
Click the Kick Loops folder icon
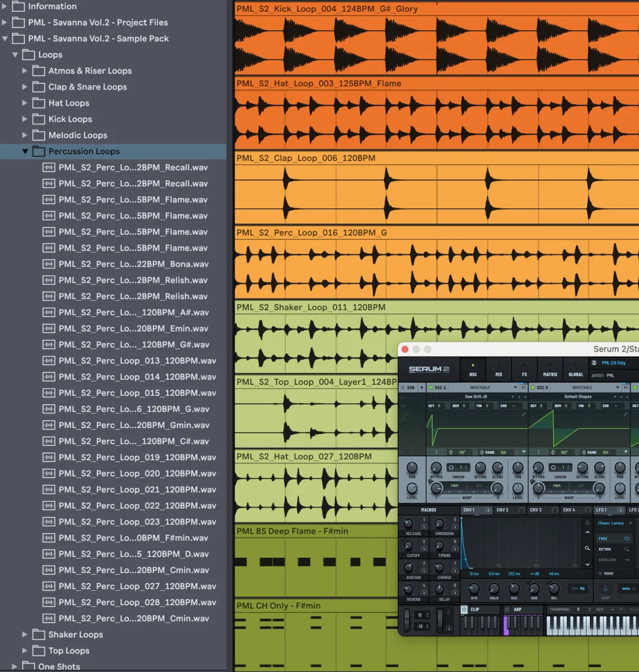(39, 119)
